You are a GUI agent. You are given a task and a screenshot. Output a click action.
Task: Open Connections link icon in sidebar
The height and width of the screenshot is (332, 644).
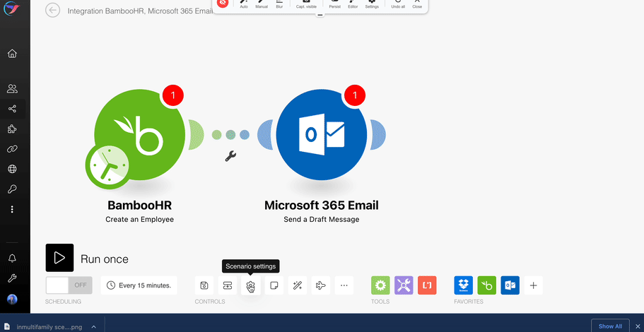coord(12,149)
